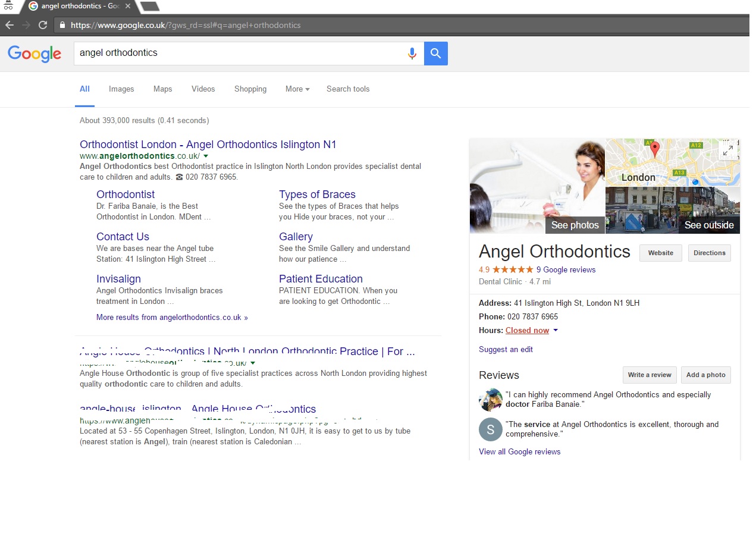Click the microphone icon in the search bar
756x546 pixels.
point(412,54)
